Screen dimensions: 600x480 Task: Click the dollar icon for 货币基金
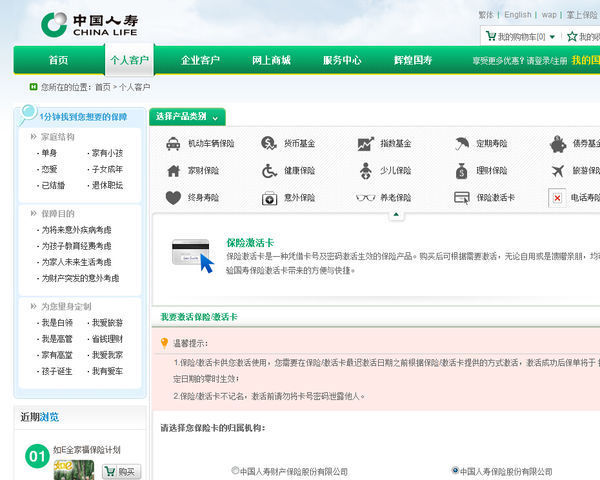(x=269, y=144)
